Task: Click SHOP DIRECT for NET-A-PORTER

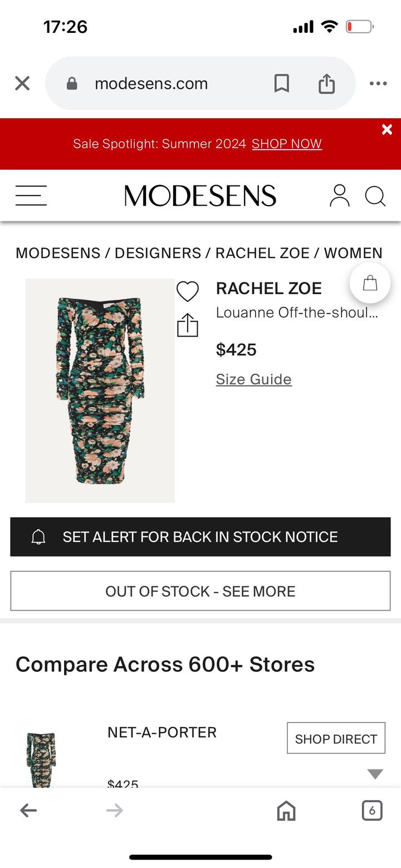Action: pos(336,739)
